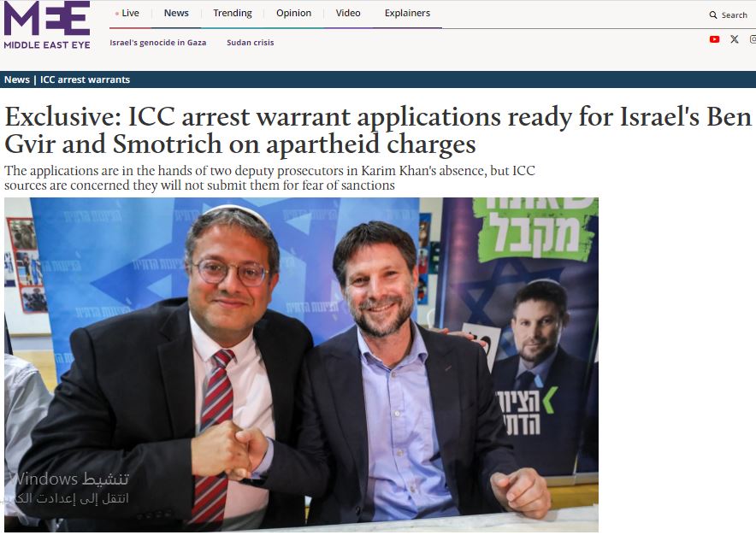Click the article headline about ICC warrants
The image size is (756, 535).
pyautogui.click(x=378, y=130)
